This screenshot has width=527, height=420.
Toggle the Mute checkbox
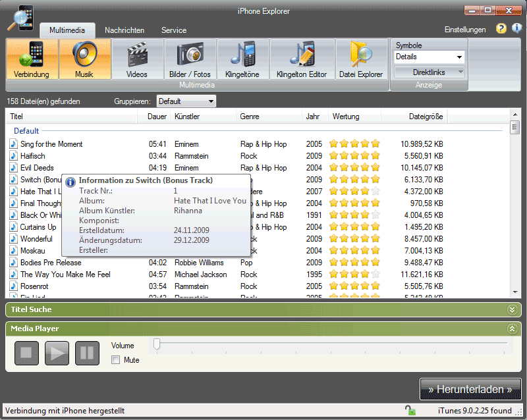point(116,360)
